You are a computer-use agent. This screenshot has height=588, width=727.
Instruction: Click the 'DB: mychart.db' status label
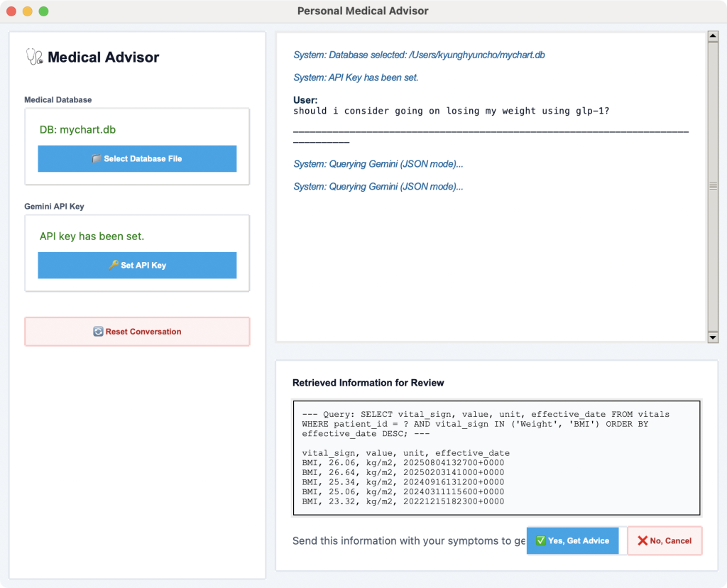[x=77, y=130]
